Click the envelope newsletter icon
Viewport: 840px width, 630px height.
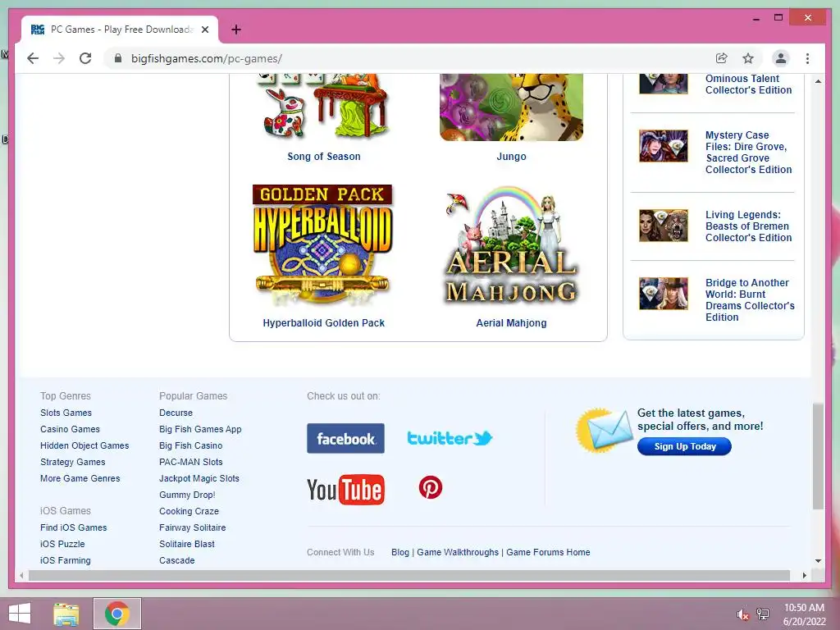pos(605,430)
